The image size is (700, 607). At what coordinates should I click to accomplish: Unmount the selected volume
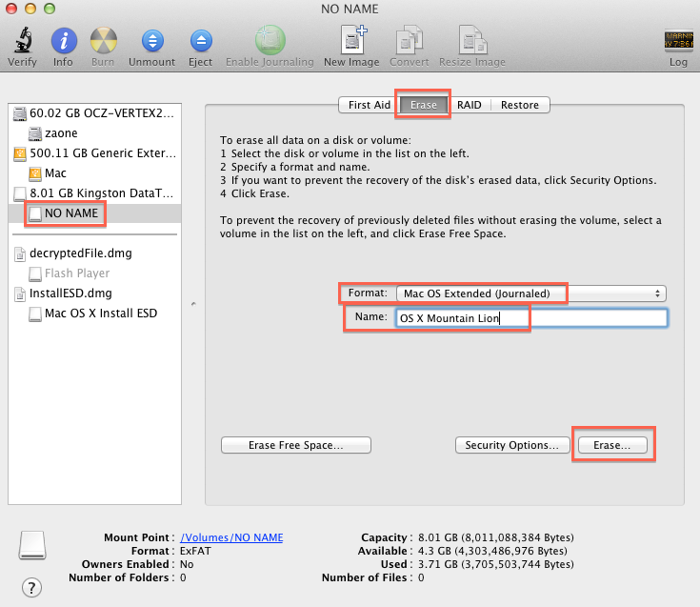152,41
